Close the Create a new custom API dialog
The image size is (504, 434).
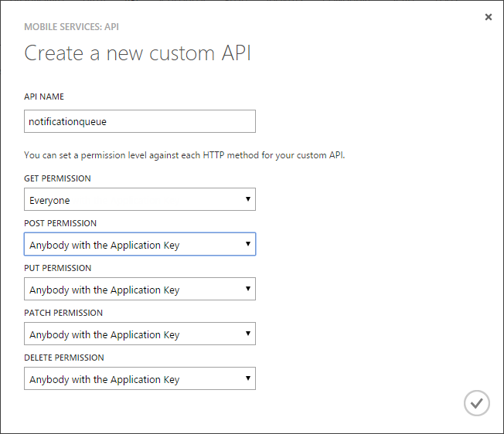click(x=488, y=17)
